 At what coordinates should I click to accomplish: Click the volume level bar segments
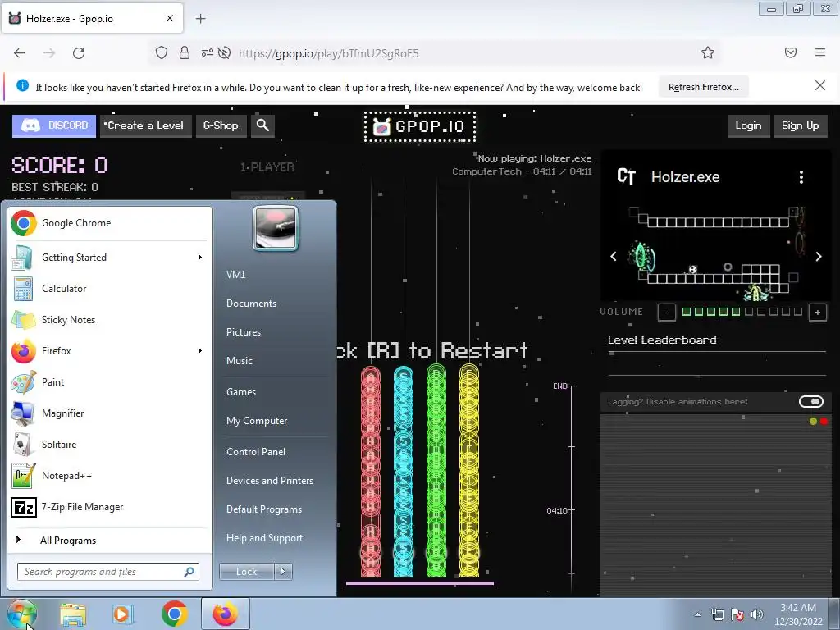pyautogui.click(x=742, y=312)
